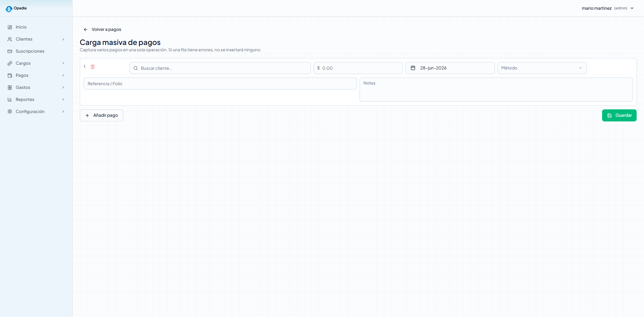
Task: Click the amount field showing 0.00
Action: (x=358, y=68)
